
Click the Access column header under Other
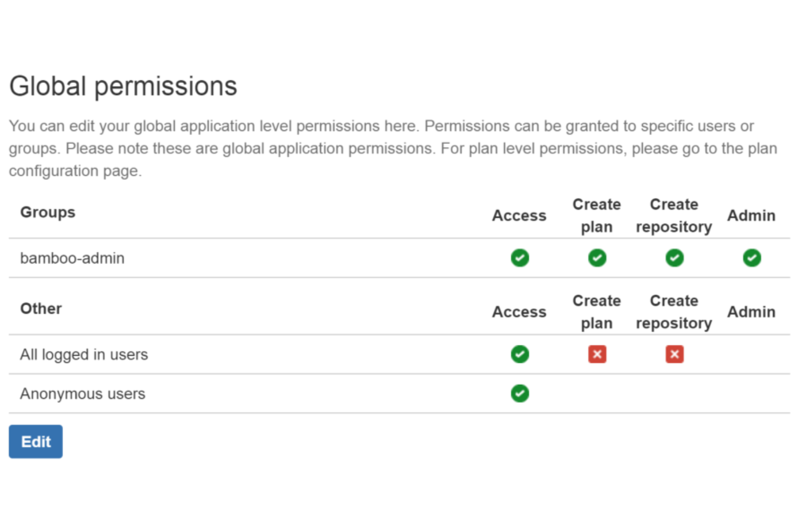pyautogui.click(x=519, y=312)
